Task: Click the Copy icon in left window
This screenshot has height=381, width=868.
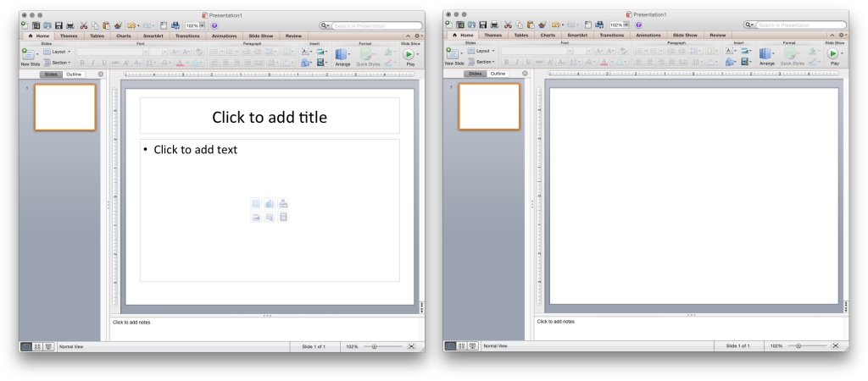Action: pos(95,25)
